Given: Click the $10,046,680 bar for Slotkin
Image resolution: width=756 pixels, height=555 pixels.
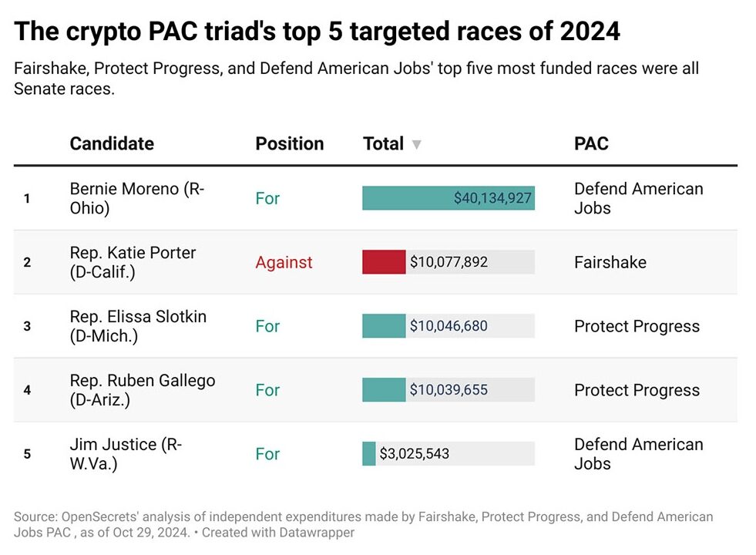Looking at the screenshot, I should tap(384, 326).
